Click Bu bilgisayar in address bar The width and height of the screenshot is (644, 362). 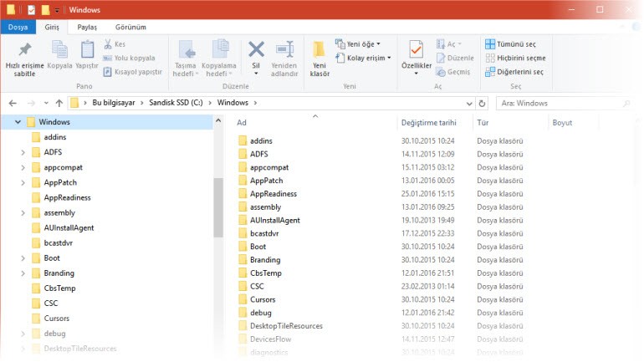coord(114,103)
